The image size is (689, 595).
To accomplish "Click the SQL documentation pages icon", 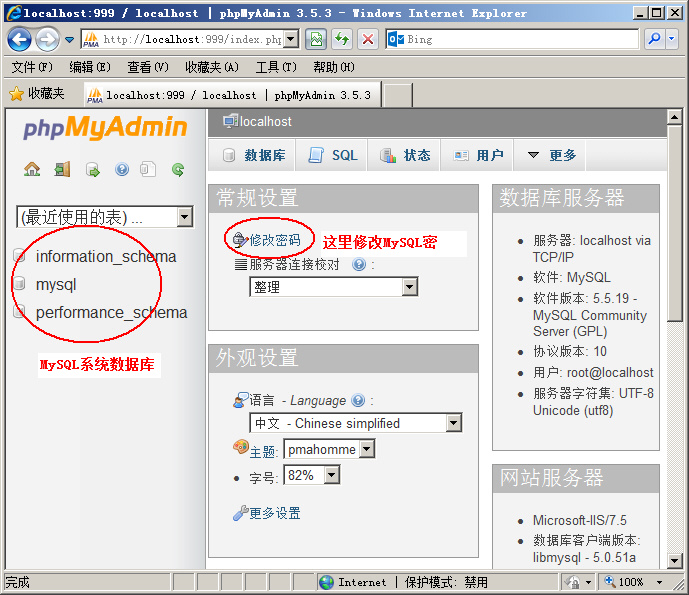I will (148, 169).
